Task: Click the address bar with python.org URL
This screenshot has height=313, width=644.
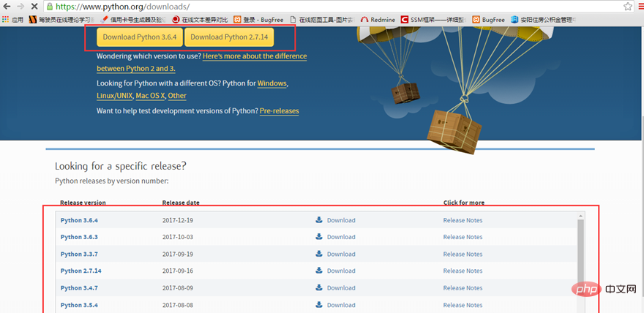Action: pyautogui.click(x=333, y=7)
